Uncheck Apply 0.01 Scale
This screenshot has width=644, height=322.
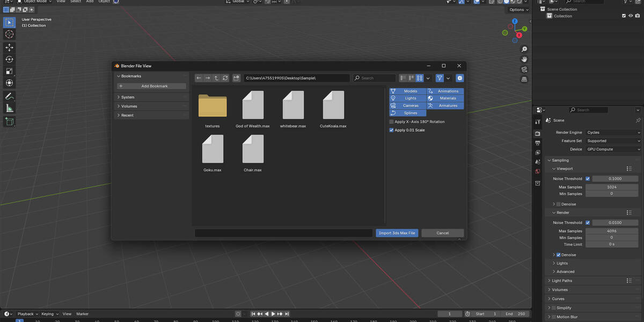[x=392, y=130]
